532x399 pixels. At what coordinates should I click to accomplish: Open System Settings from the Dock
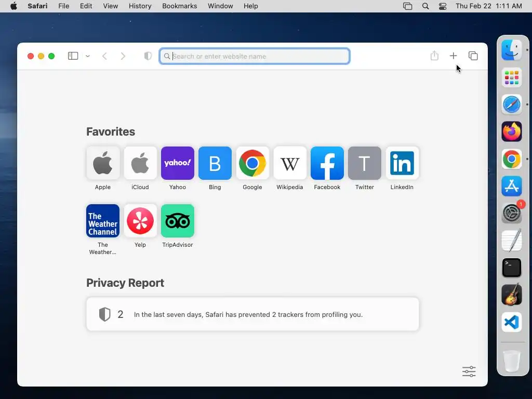[512, 213]
